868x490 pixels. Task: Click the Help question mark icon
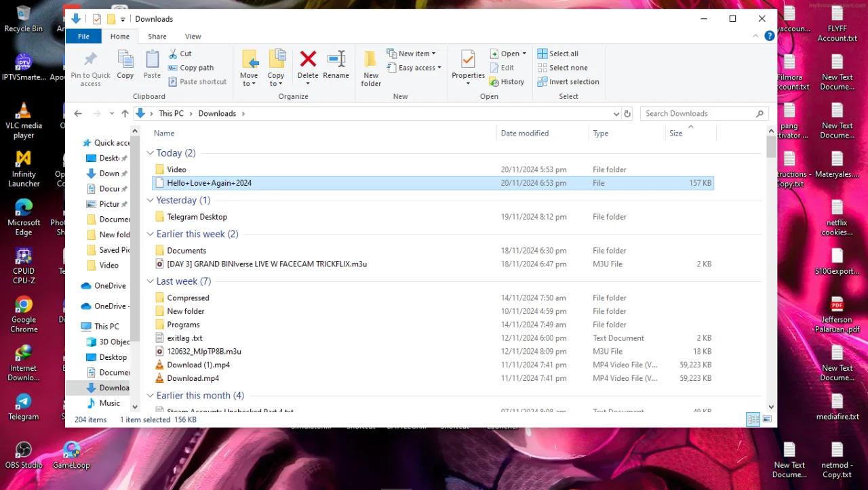pos(770,36)
